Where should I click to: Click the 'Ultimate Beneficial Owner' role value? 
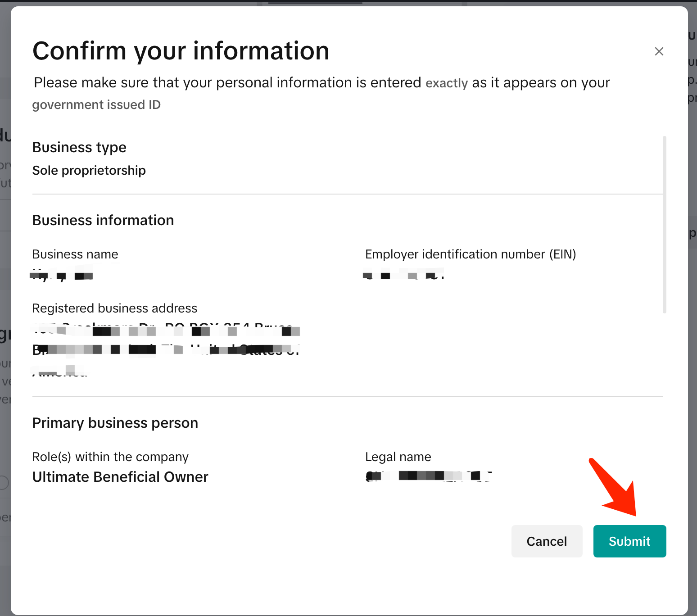[120, 477]
